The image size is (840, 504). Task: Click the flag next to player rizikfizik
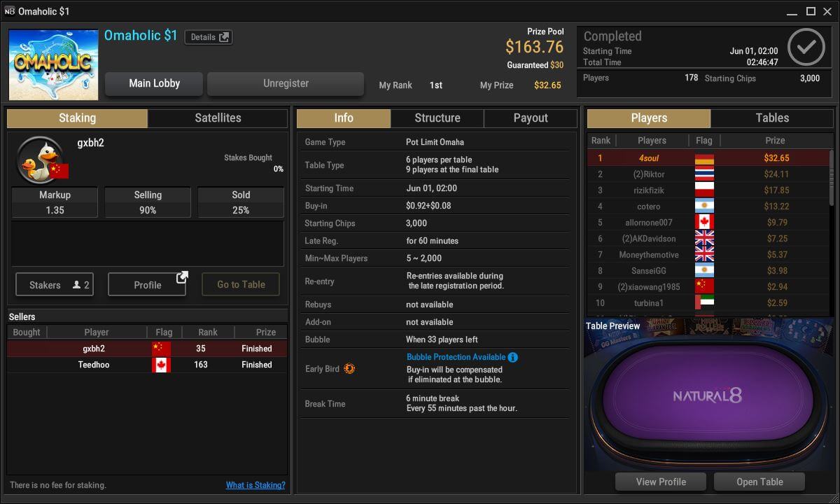(x=703, y=190)
